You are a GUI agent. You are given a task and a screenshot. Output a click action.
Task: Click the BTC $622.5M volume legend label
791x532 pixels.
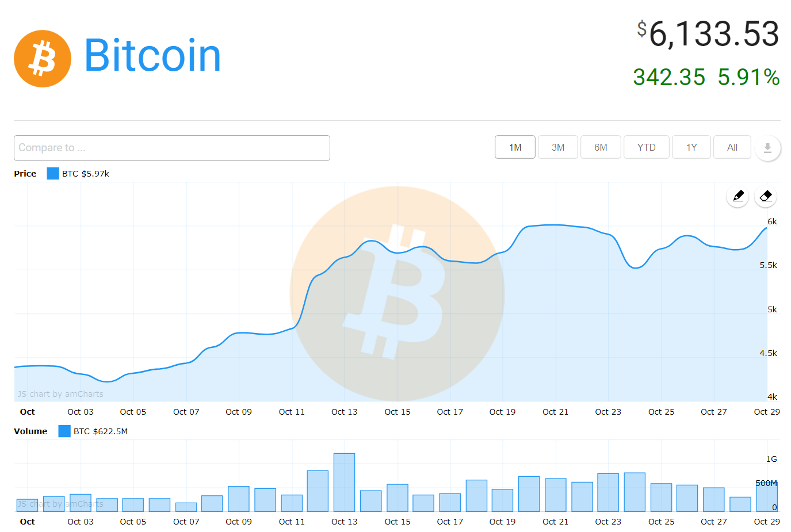click(x=101, y=431)
